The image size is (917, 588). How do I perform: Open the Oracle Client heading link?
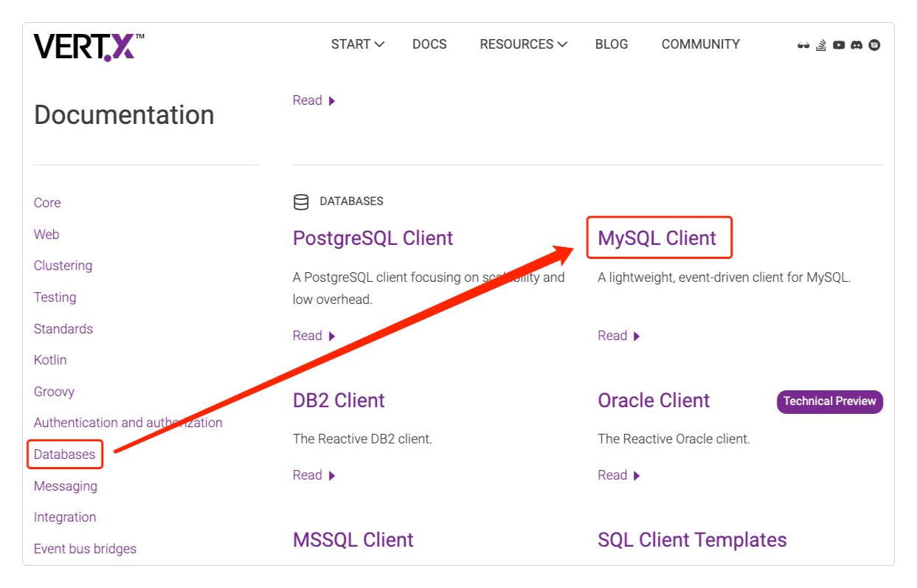654,401
